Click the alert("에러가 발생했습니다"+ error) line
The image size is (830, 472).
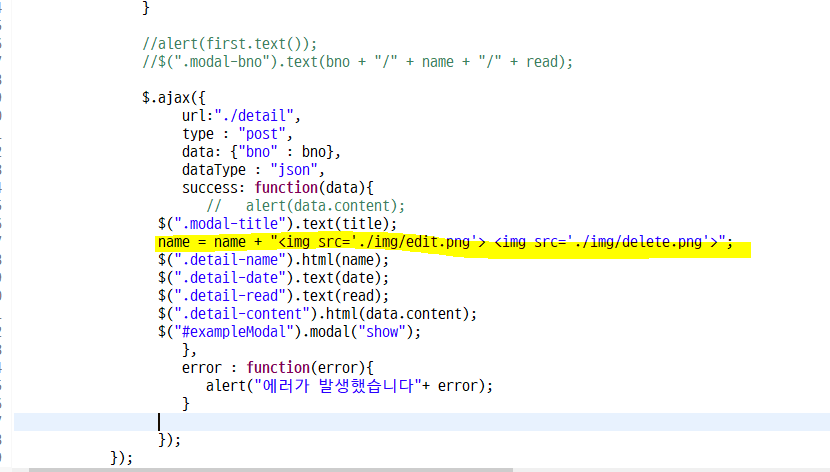349,386
